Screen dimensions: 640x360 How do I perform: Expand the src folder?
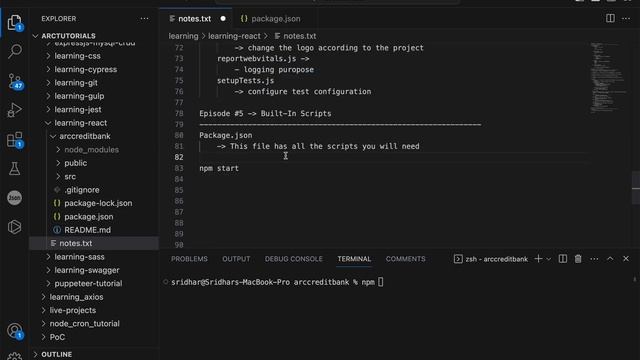[x=70, y=176]
